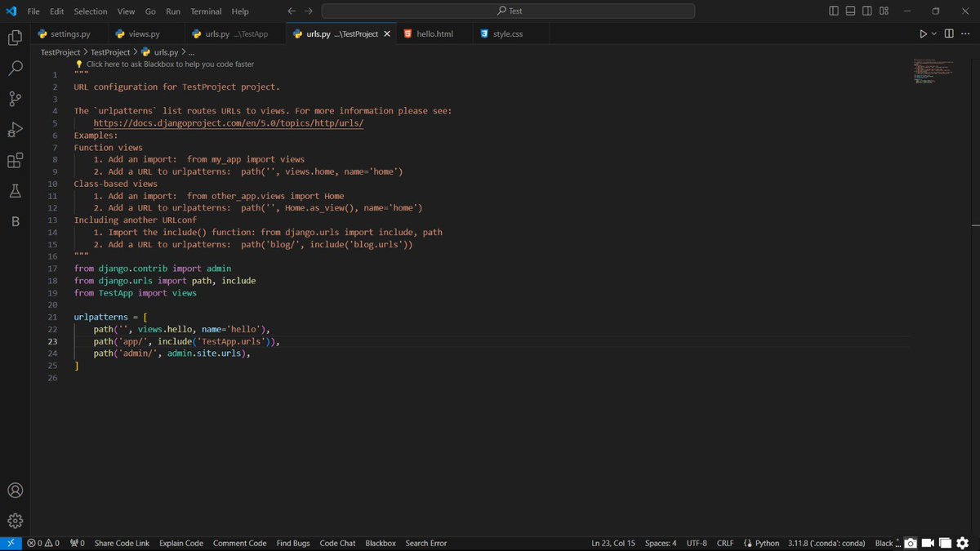Open the Testing flask view

[15, 191]
